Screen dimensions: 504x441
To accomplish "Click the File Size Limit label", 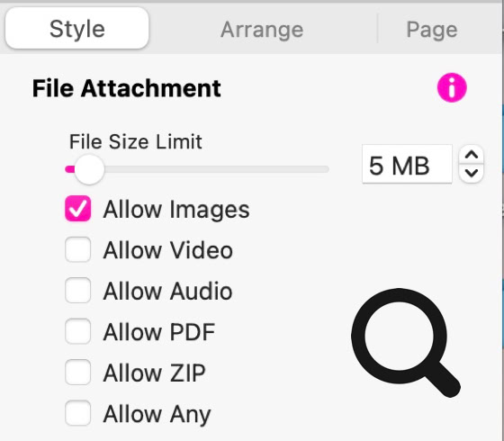I will click(x=136, y=141).
